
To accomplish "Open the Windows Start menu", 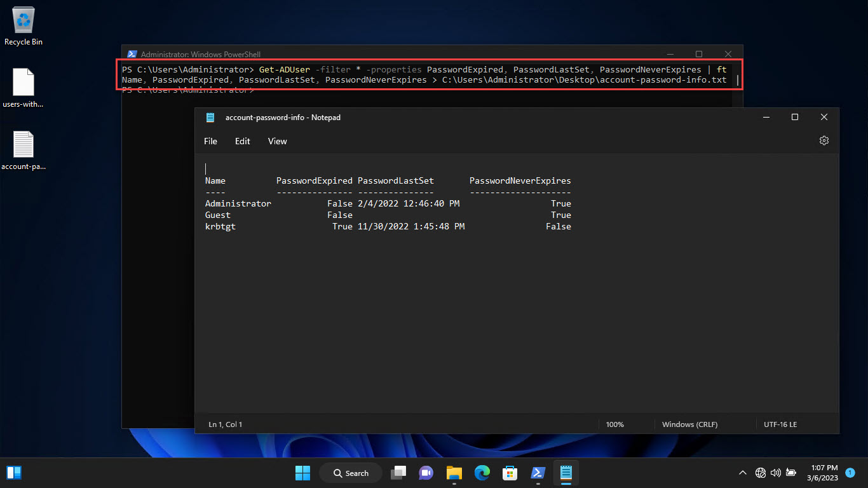I will (303, 473).
